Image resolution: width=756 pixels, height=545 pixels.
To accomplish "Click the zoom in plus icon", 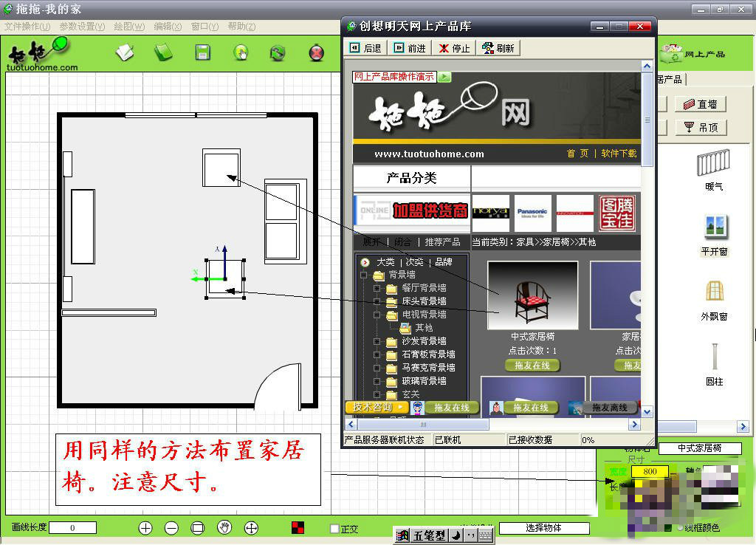I will point(145,528).
